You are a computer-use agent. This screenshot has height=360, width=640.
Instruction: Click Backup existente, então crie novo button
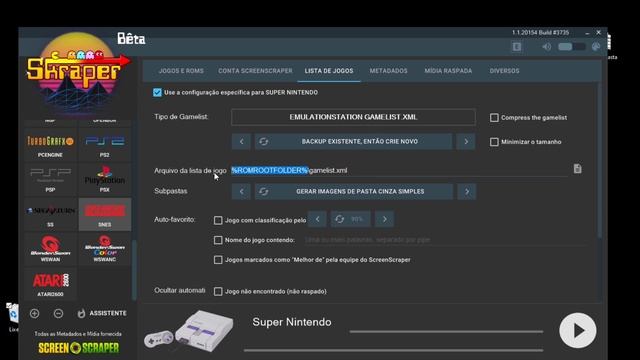tap(353, 142)
